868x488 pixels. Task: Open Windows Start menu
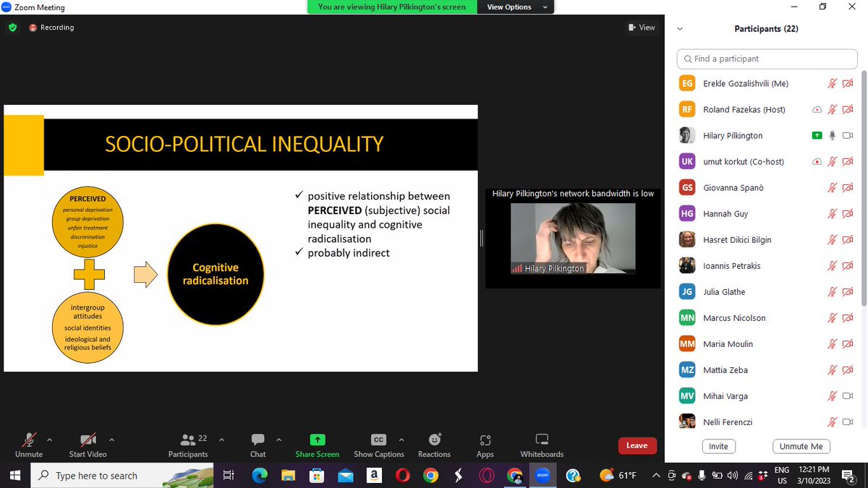[x=15, y=475]
